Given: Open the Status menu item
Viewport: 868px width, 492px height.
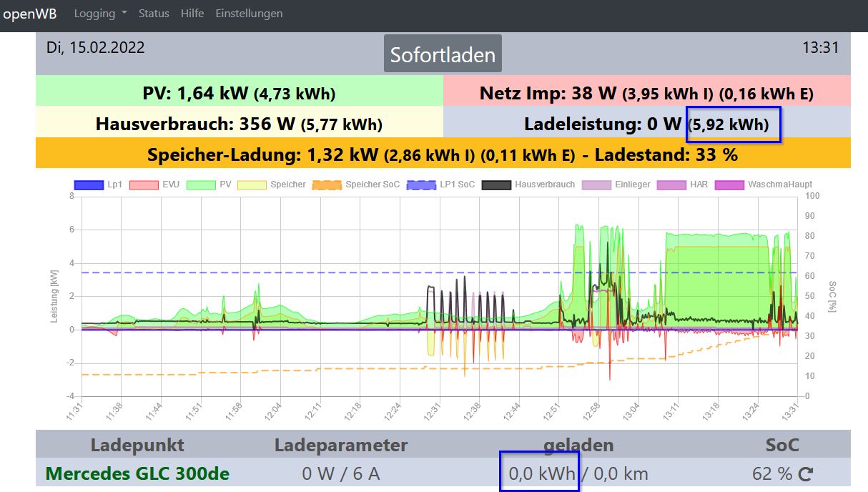Looking at the screenshot, I should click(154, 14).
